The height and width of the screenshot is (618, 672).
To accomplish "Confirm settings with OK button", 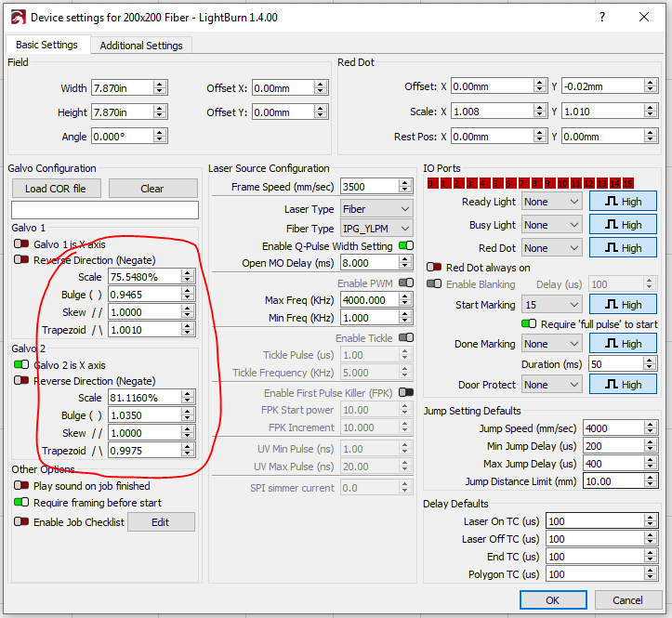I will tap(553, 600).
